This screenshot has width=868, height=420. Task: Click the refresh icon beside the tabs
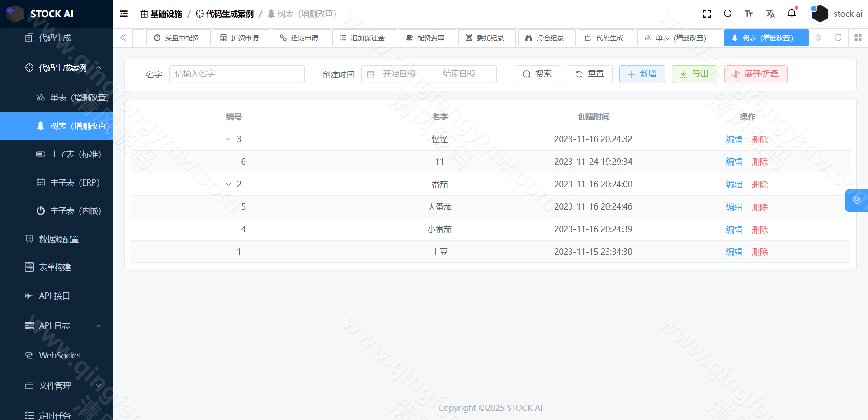(x=838, y=38)
